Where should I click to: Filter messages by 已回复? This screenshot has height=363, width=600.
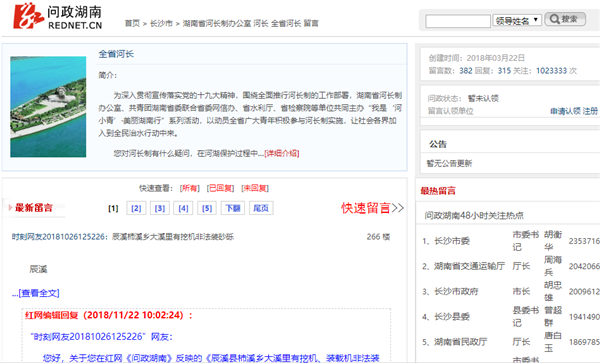pos(220,188)
